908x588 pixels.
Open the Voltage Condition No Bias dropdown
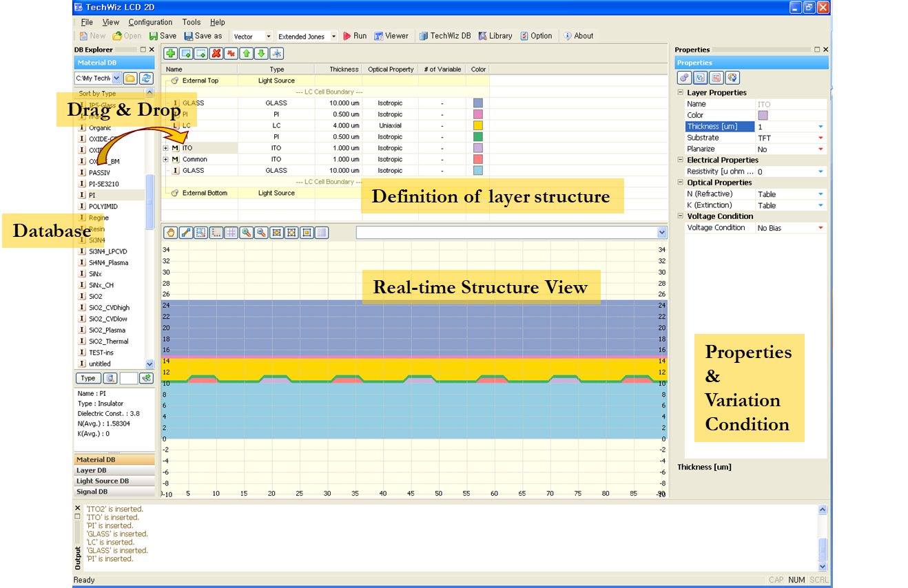pos(821,228)
